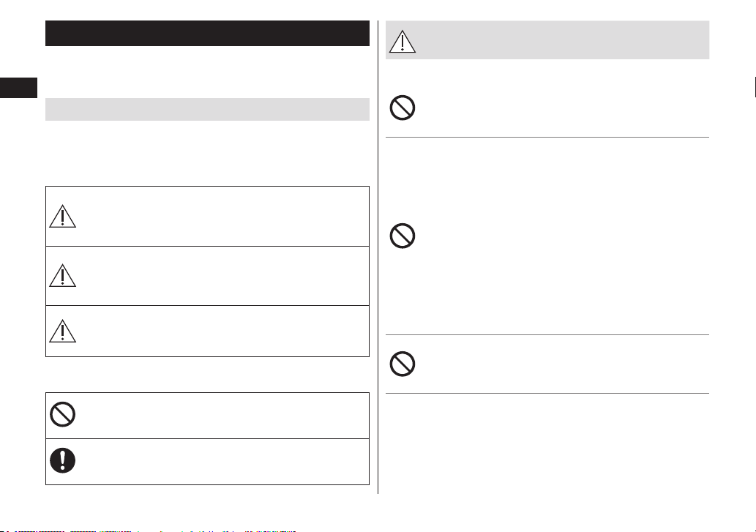Click the warning triangle in the gray header
Screen dimensions: 756x532
[402, 42]
